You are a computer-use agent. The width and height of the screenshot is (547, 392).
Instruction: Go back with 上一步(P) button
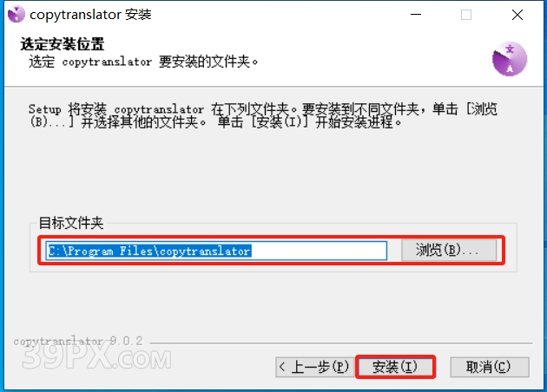[314, 367]
